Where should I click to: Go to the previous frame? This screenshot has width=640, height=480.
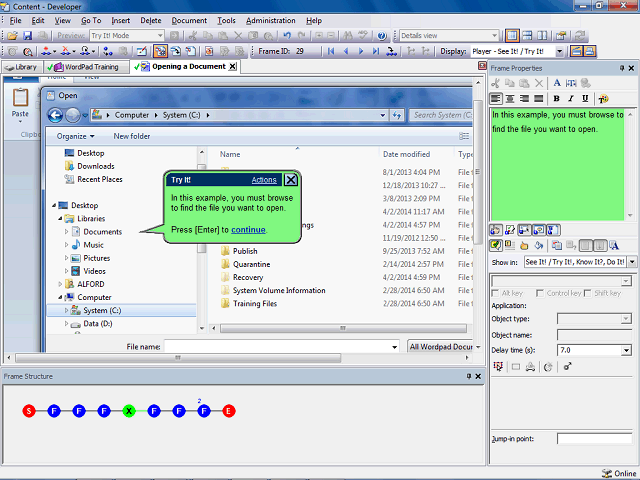[346, 51]
